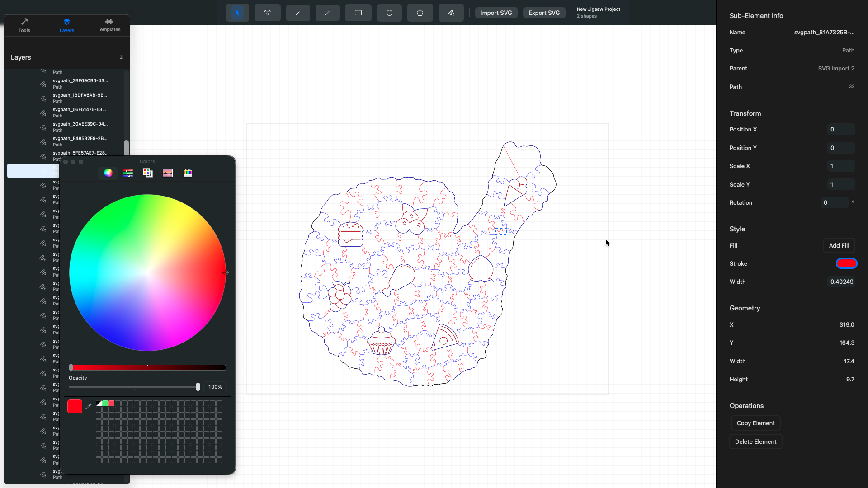Activate the Freehand drawing tool

451,13
